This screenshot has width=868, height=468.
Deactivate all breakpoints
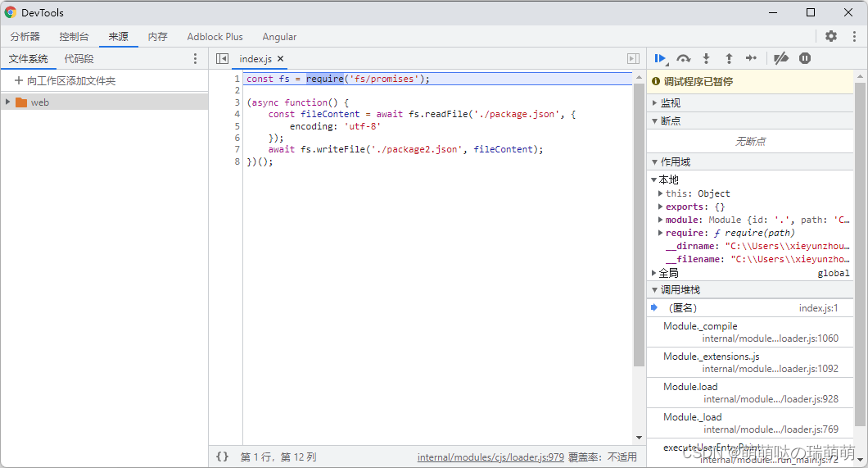point(781,58)
